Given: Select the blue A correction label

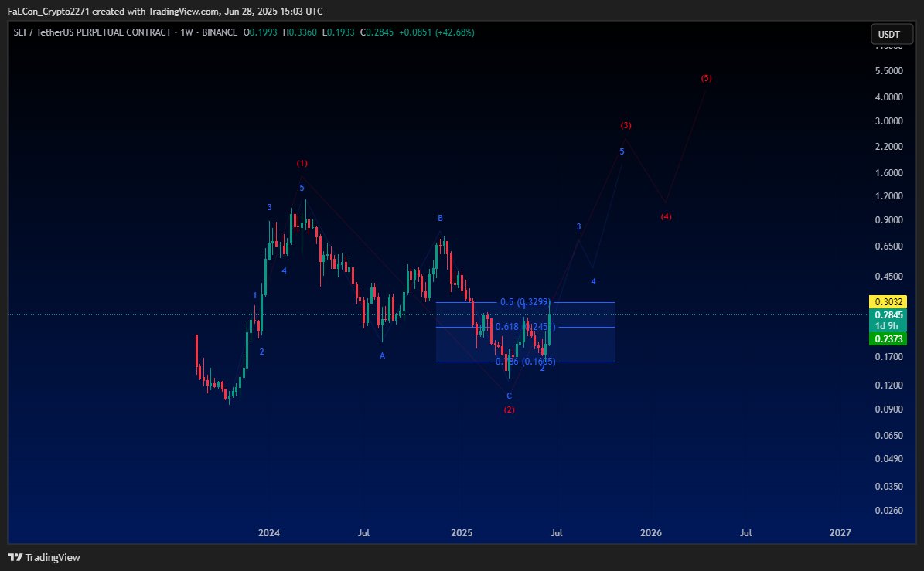Looking at the screenshot, I should click(x=382, y=355).
